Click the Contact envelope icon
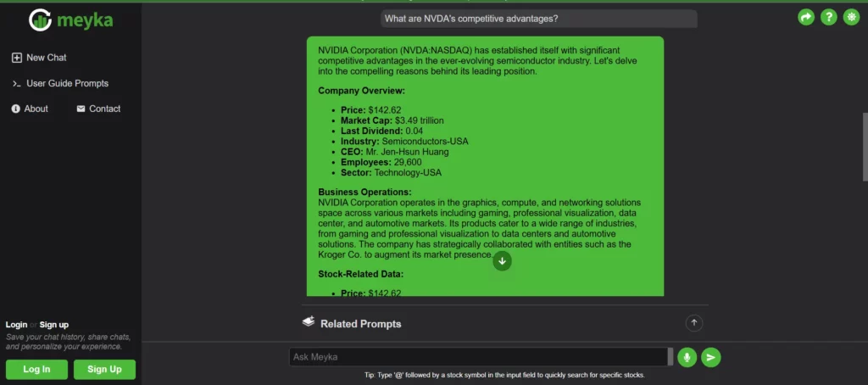Image resolution: width=868 pixels, height=385 pixels. tap(81, 109)
